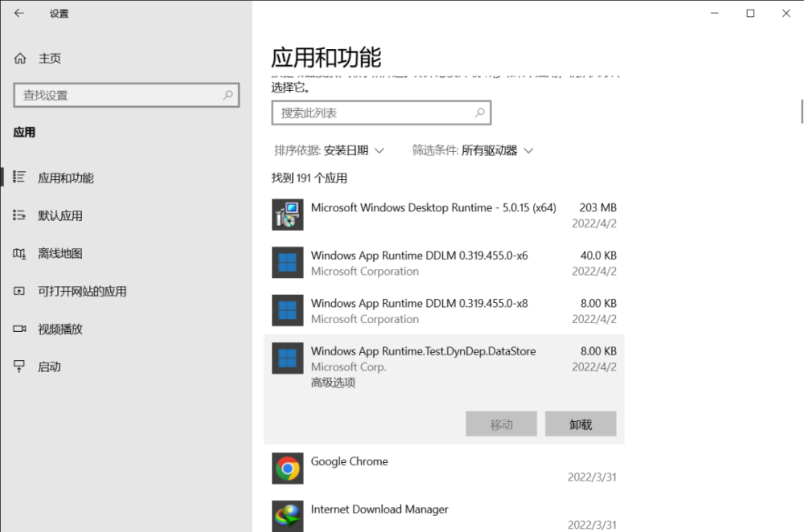Click the 可打开网站的应用 sidebar icon
Viewport: 804px width, 532px height.
tap(19, 291)
